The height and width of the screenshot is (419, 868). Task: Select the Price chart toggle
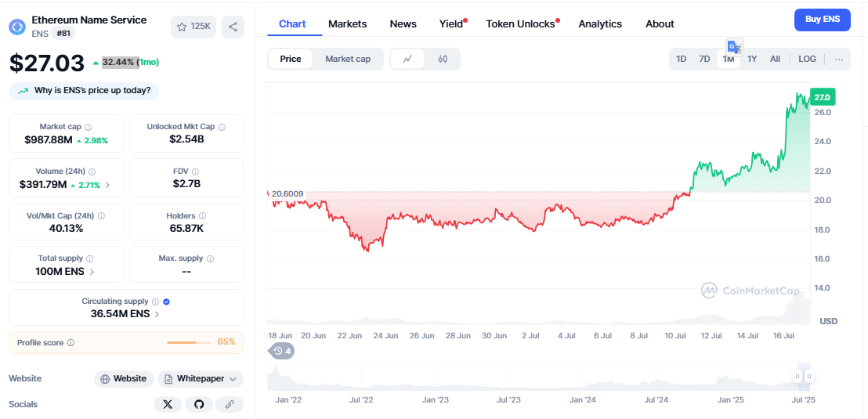click(x=291, y=60)
